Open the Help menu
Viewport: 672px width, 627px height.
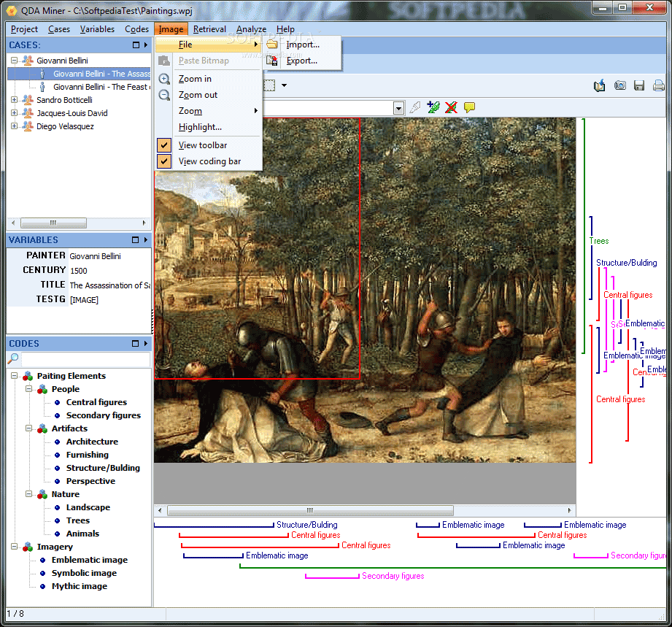pyautogui.click(x=285, y=29)
